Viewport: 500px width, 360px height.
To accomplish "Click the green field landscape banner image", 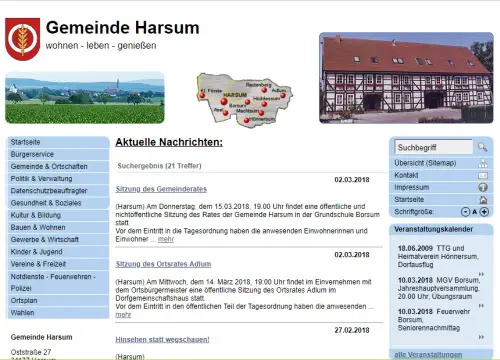I will coord(85,98).
